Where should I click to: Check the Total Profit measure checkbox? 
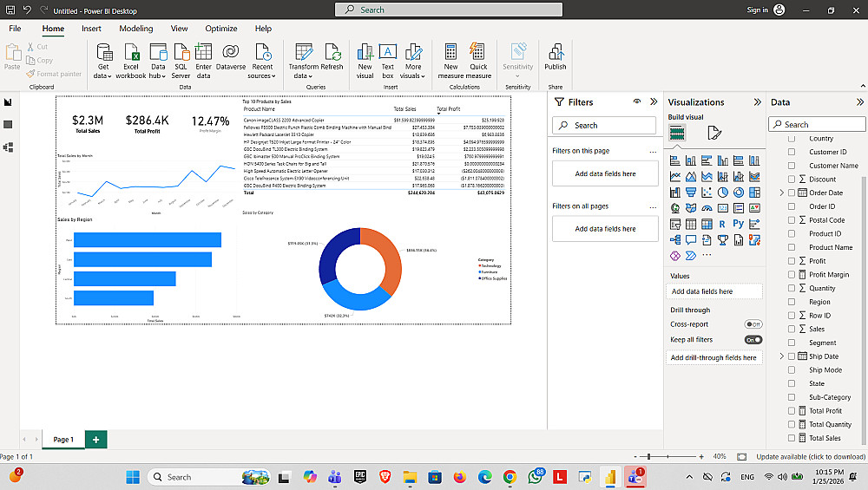point(792,411)
